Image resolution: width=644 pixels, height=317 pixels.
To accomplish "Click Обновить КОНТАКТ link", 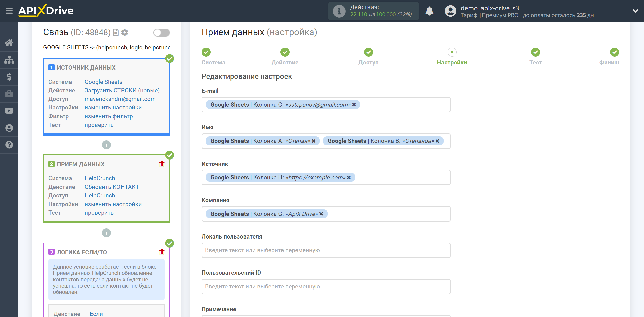I will tap(112, 187).
